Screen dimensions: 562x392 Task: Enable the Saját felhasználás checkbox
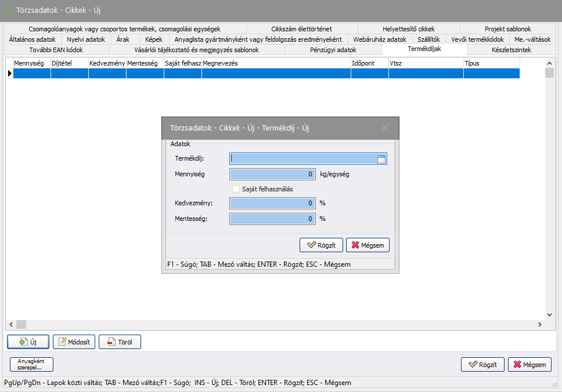click(x=236, y=188)
